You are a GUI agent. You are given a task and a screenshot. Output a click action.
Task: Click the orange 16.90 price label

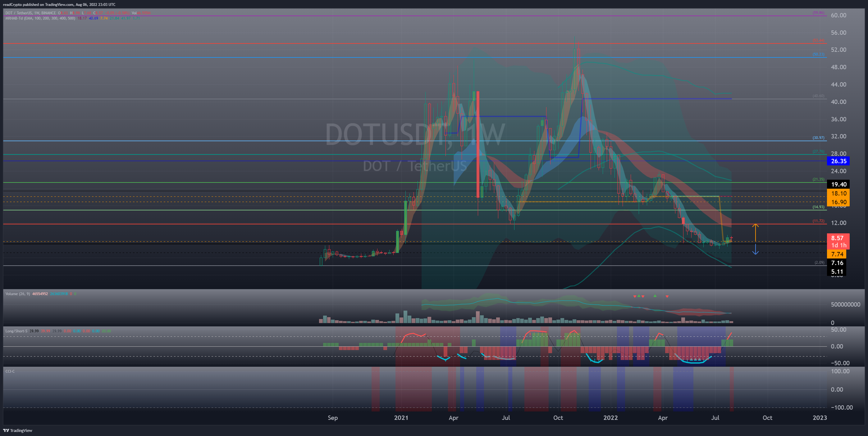(x=838, y=202)
